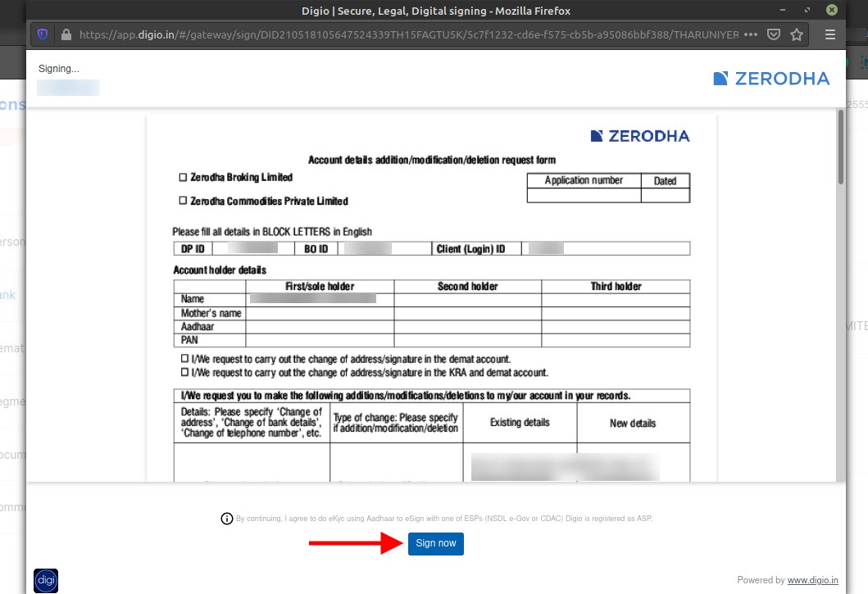Screen dimensions: 868x594
Task: Click the 'Signing...' status text
Action: click(59, 69)
